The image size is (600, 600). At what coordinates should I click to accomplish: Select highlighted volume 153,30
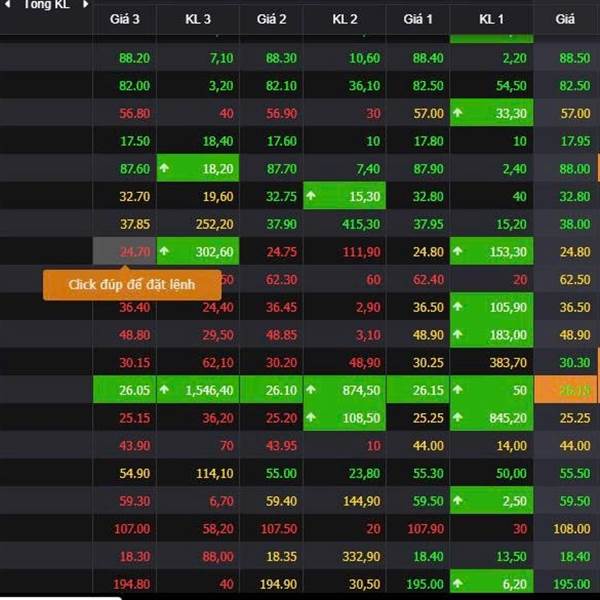coord(491,251)
